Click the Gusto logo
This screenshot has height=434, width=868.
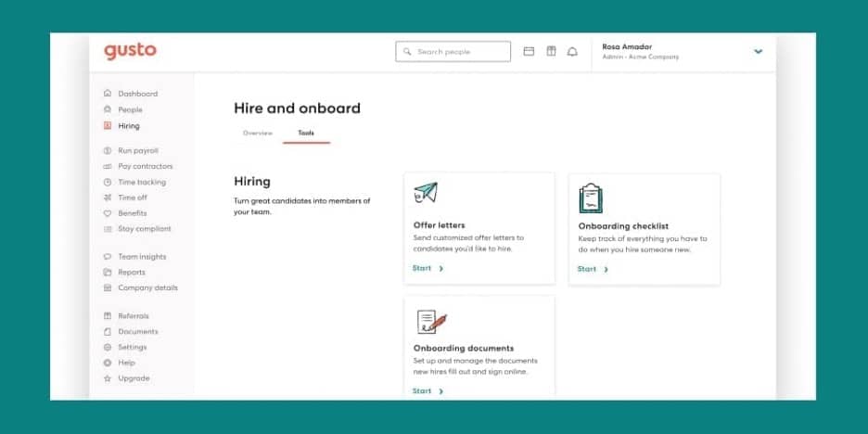pos(130,51)
